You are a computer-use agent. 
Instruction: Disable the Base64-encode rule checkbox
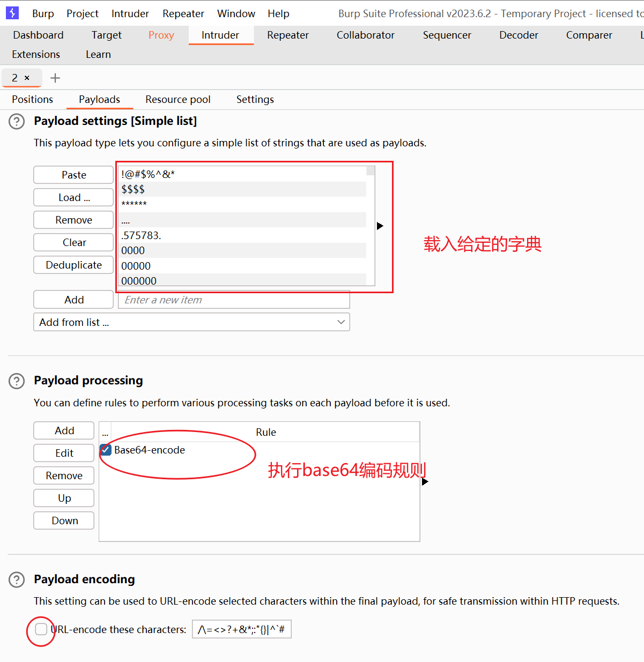(106, 450)
